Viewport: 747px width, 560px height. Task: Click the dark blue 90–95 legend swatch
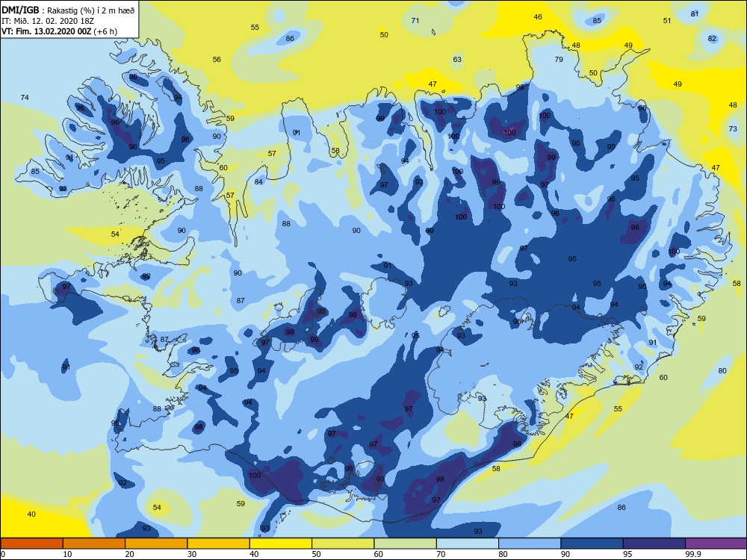[592, 544]
